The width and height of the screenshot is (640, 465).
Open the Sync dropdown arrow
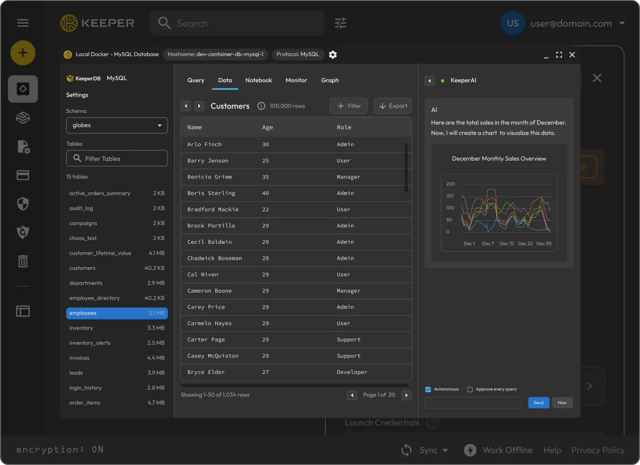(x=445, y=450)
